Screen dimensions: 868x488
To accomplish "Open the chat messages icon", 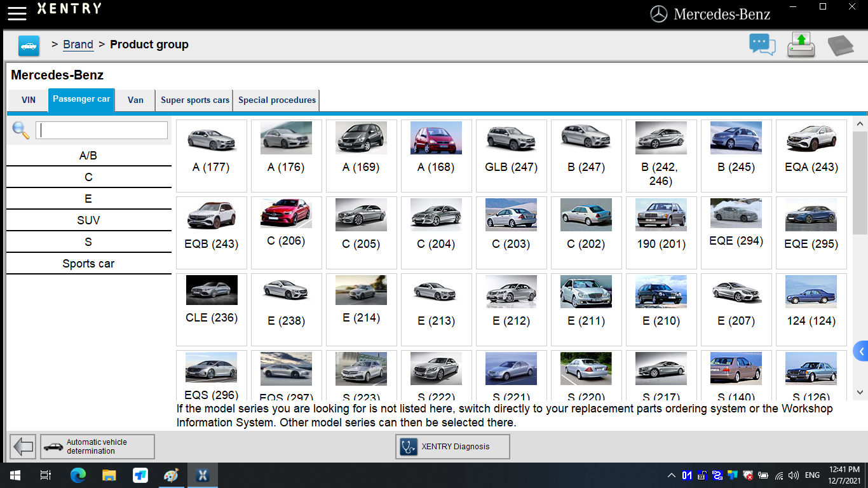I will (763, 44).
